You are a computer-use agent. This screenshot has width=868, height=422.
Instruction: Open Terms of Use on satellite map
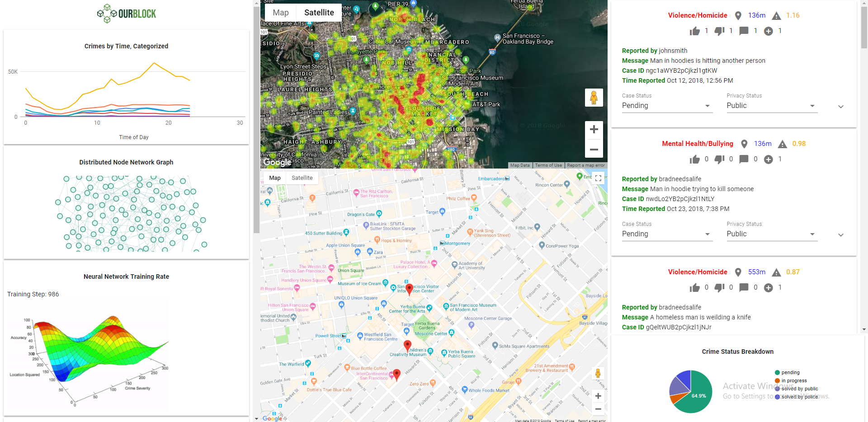[549, 165]
